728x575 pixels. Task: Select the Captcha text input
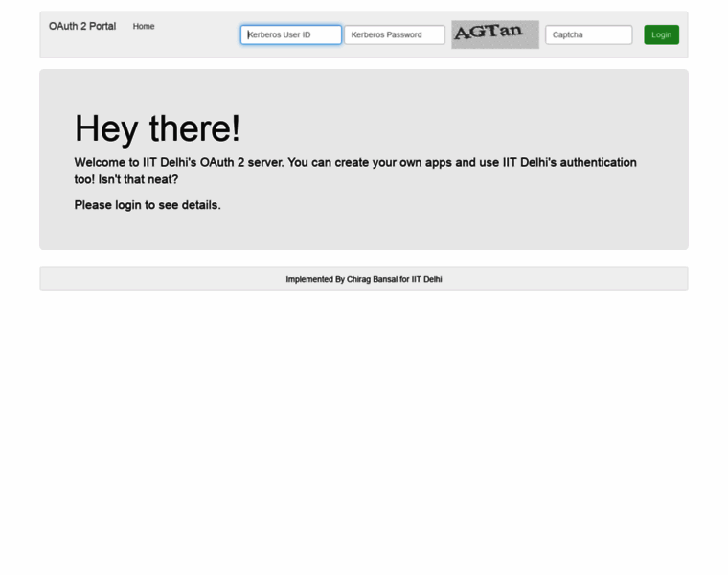589,34
